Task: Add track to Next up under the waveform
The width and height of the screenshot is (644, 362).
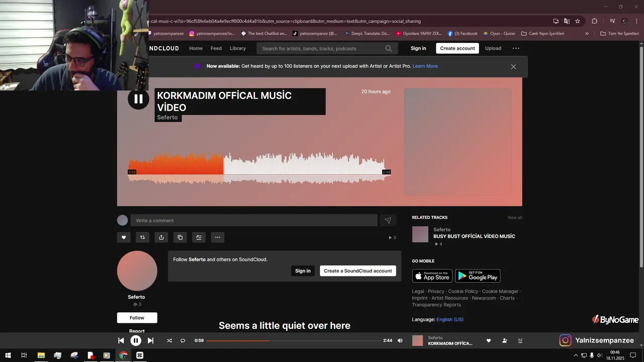Action: [x=199, y=237]
